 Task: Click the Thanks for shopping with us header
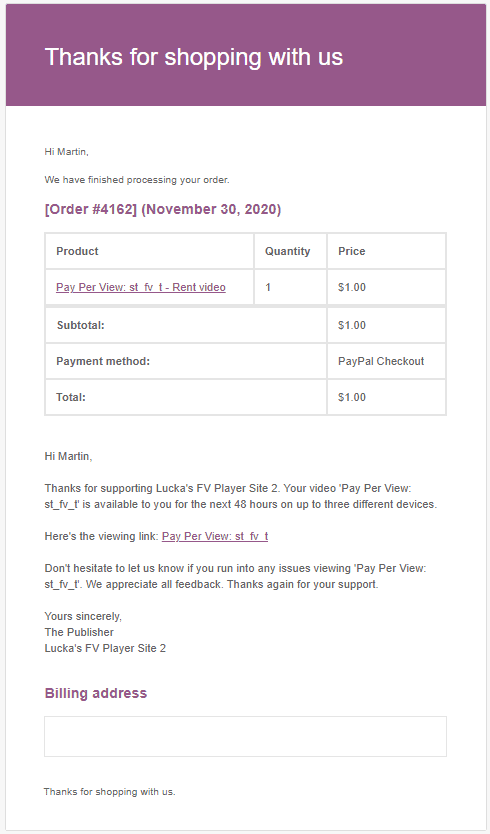click(194, 57)
